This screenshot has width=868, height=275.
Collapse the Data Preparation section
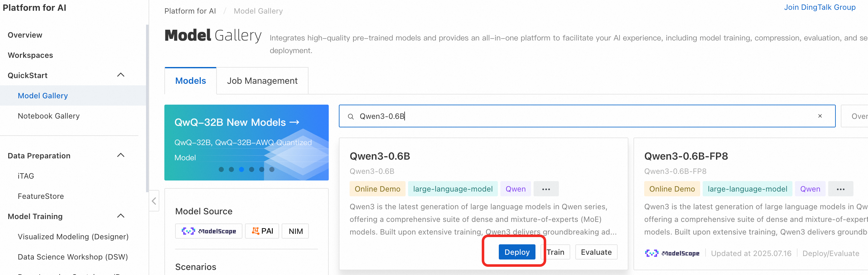121,156
